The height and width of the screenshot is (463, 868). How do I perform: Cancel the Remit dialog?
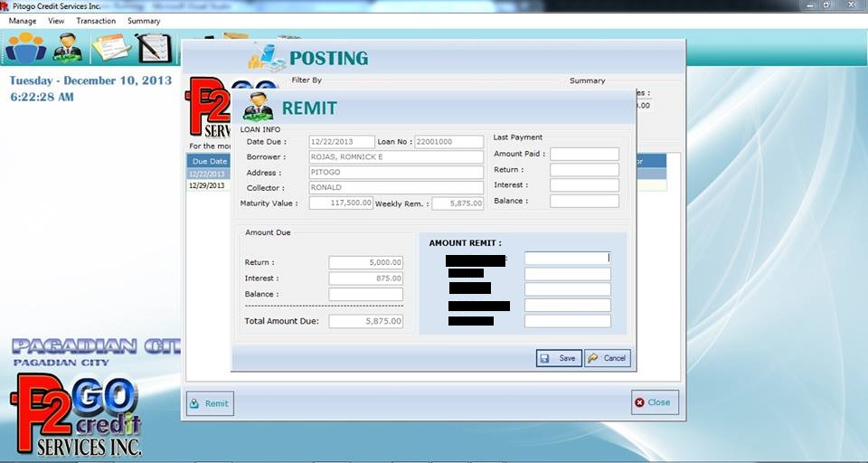pos(608,358)
